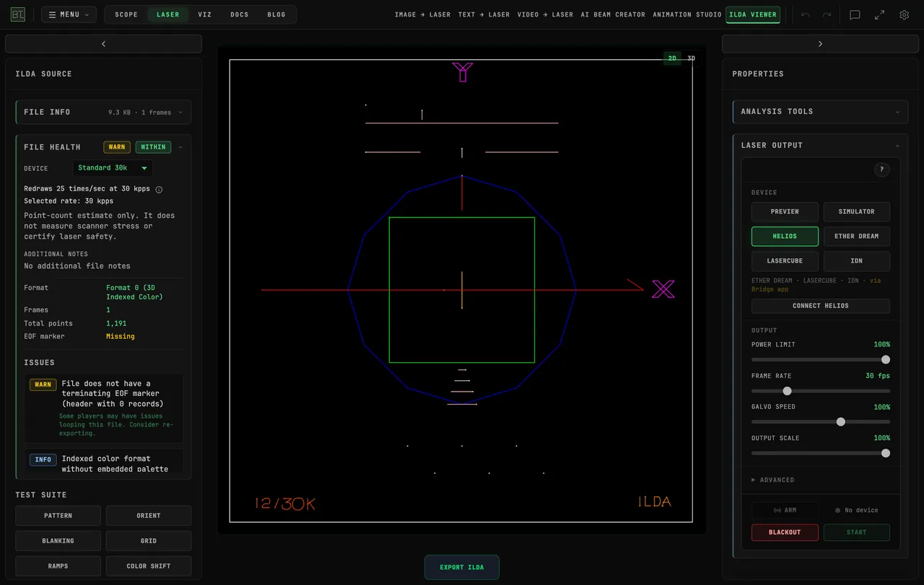Enter fullscreen with the expand arrows icon
Viewport: 924px width, 585px height.
point(879,14)
